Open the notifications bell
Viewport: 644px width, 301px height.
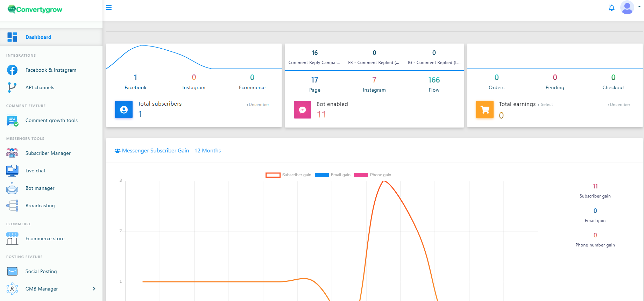611,8
